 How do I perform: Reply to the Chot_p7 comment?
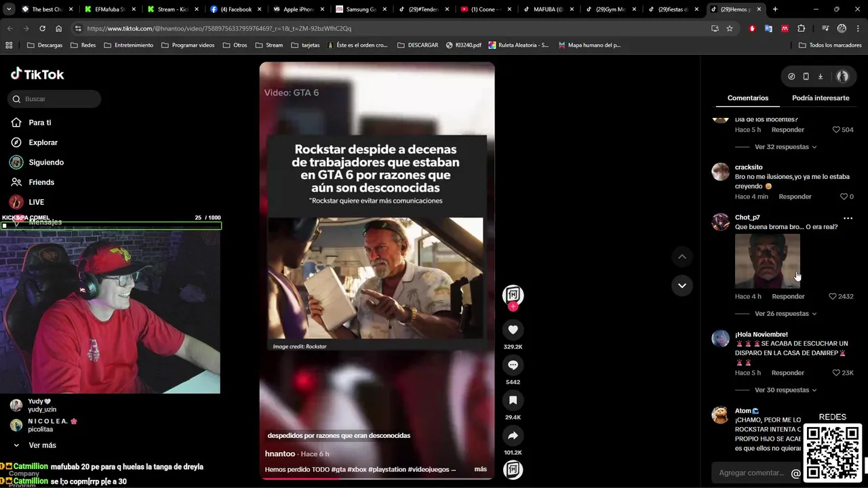(x=788, y=296)
